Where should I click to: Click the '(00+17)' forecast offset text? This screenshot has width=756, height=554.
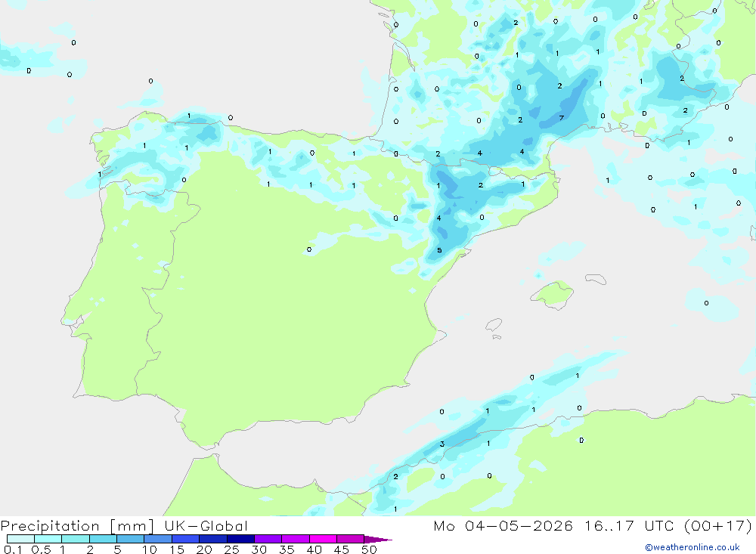coord(718,526)
